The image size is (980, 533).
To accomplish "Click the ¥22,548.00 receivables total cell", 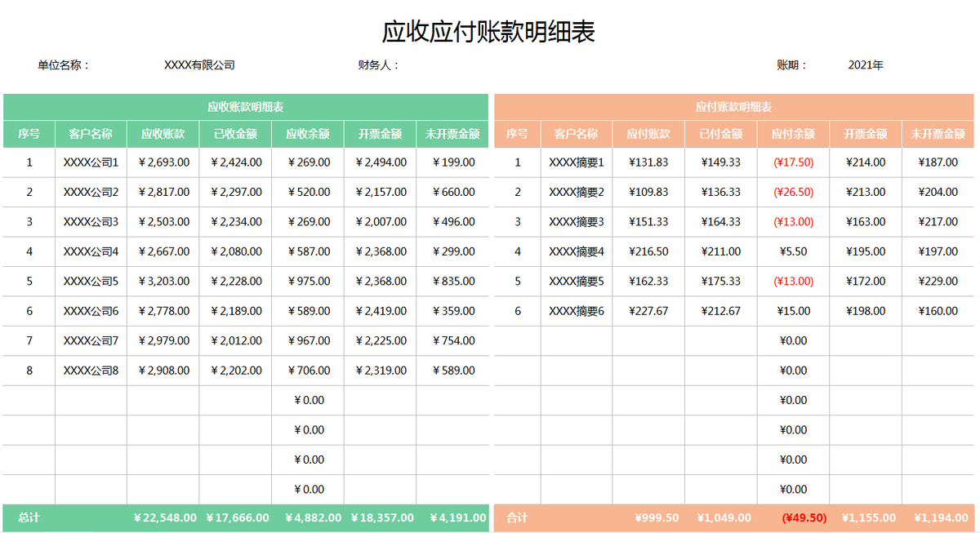I will [x=163, y=517].
